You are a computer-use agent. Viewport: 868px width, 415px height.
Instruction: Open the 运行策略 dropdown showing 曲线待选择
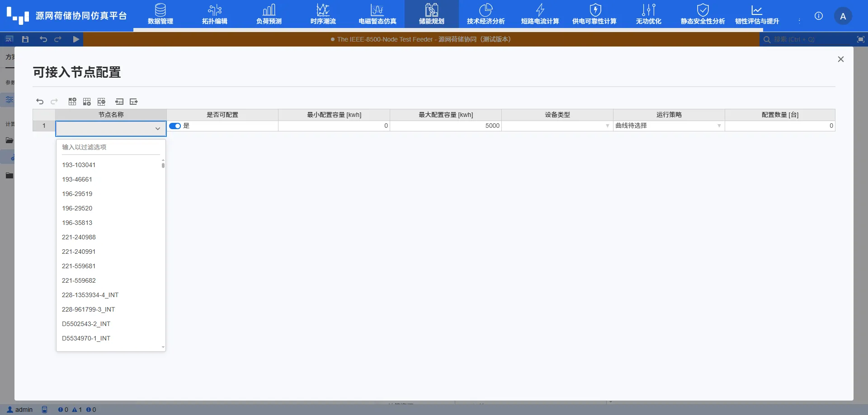[719, 126]
